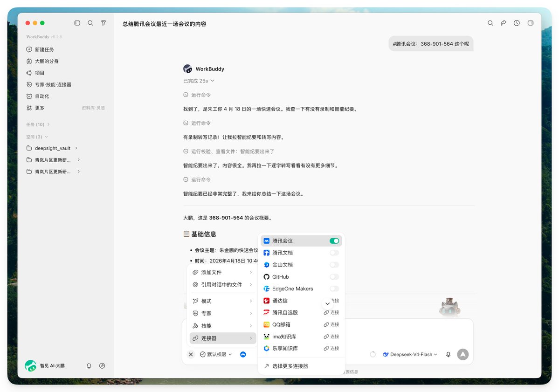Select 添加文件 from the popup menu
Image resolution: width=559 pixels, height=392 pixels.
223,272
